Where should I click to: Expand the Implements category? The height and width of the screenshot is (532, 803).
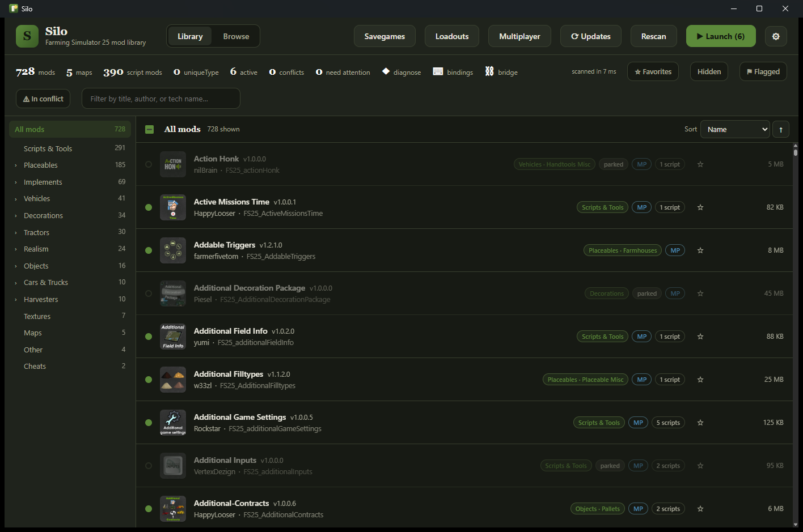click(x=16, y=182)
